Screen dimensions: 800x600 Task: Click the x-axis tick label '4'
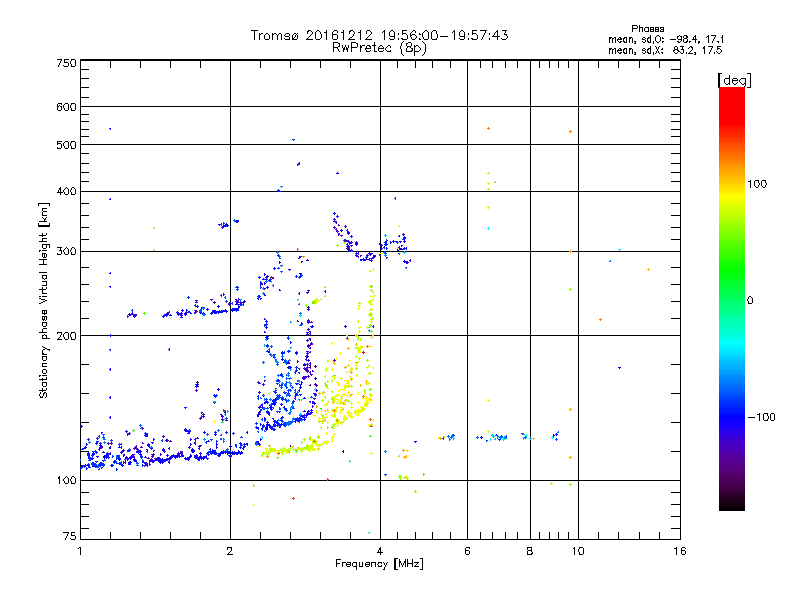(380, 551)
